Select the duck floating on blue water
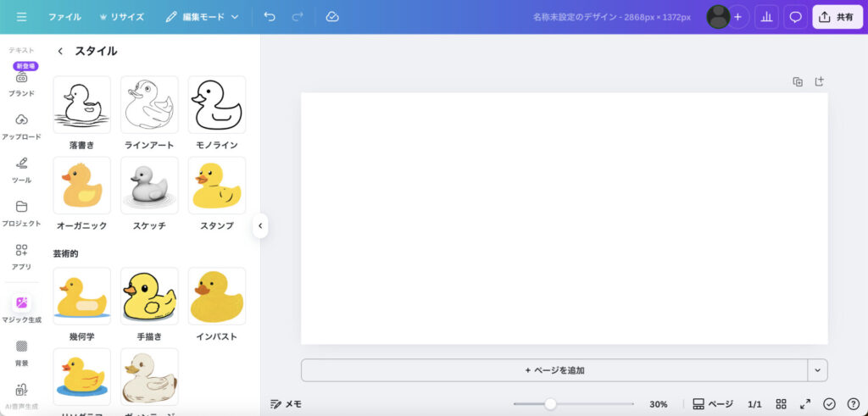This screenshot has height=416, width=868. tap(82, 377)
